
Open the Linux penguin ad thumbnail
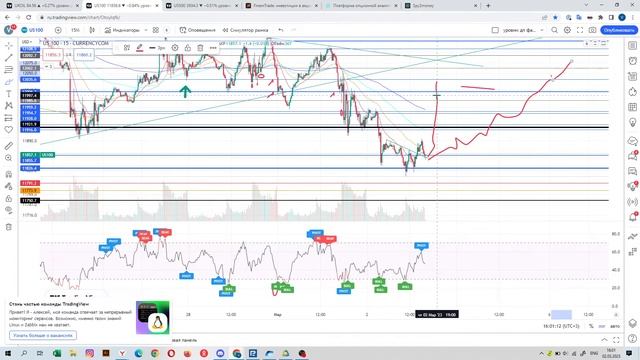click(153, 318)
